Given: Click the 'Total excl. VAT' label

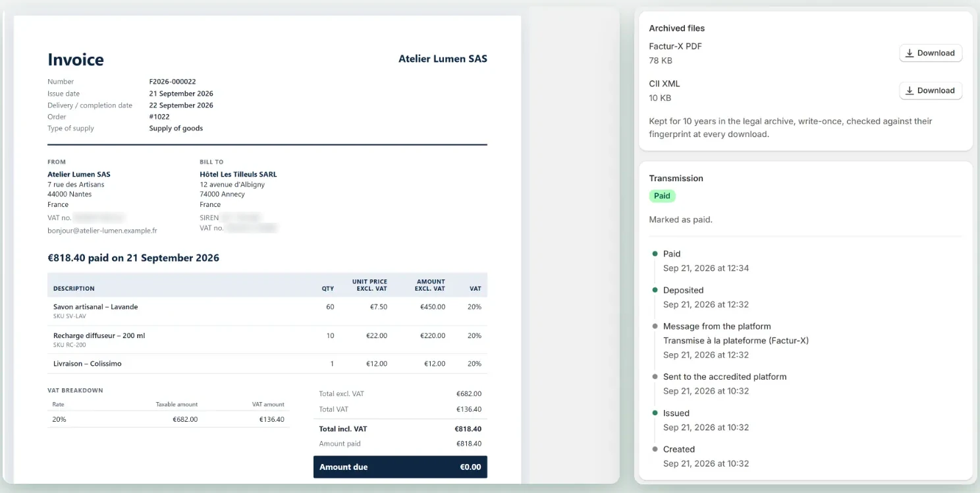Looking at the screenshot, I should click(341, 394).
